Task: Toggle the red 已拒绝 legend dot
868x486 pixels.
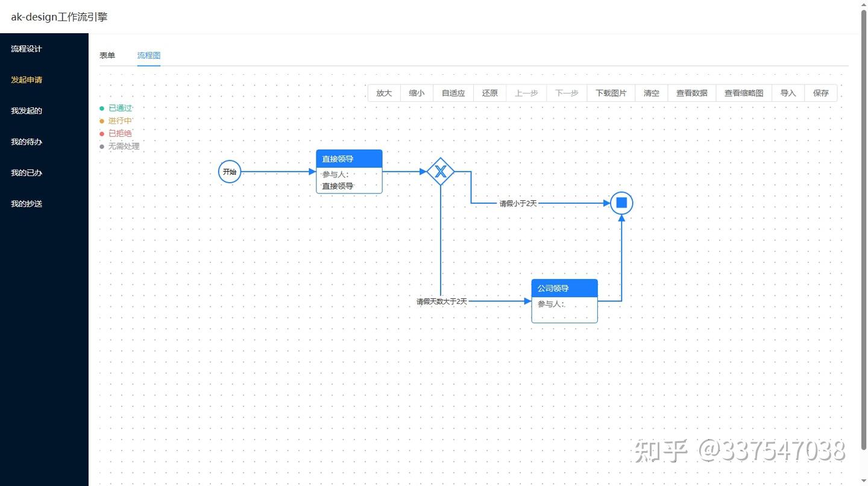Action: tap(102, 133)
